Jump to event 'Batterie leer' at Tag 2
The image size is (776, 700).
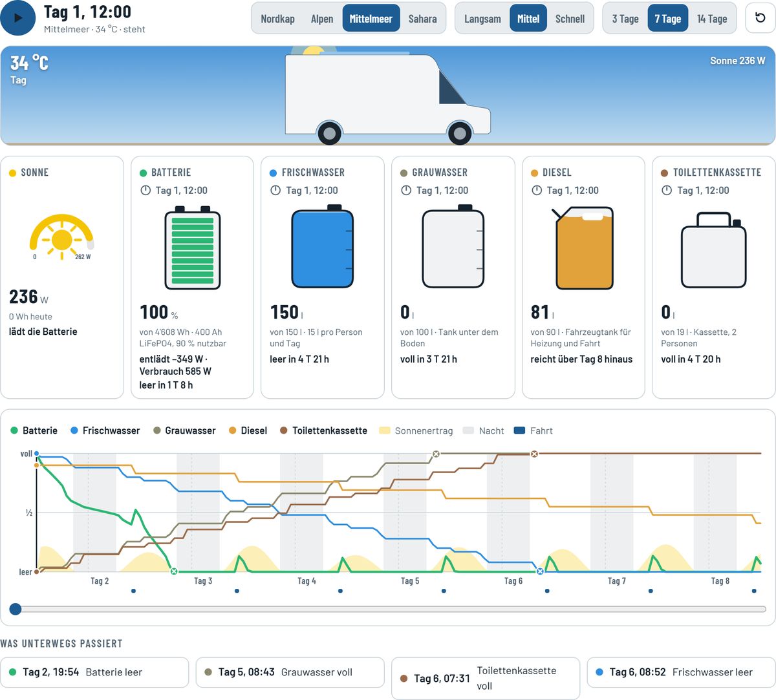coord(94,672)
